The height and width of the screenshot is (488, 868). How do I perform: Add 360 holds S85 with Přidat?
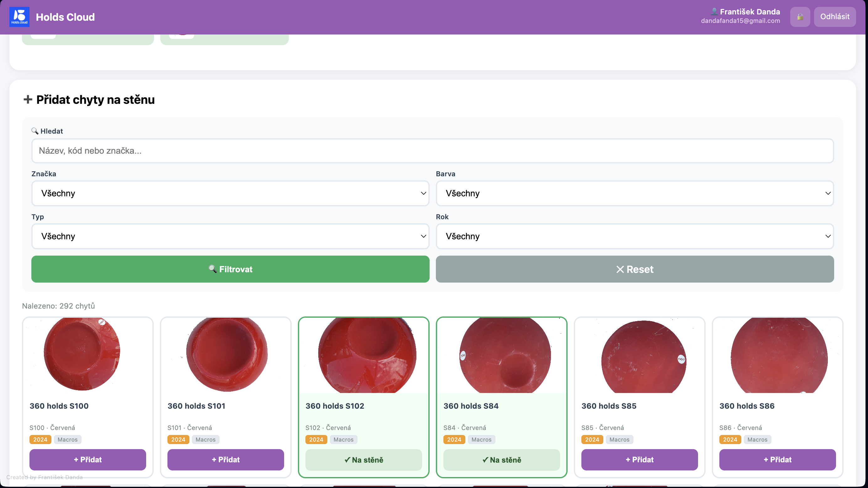coord(639,459)
